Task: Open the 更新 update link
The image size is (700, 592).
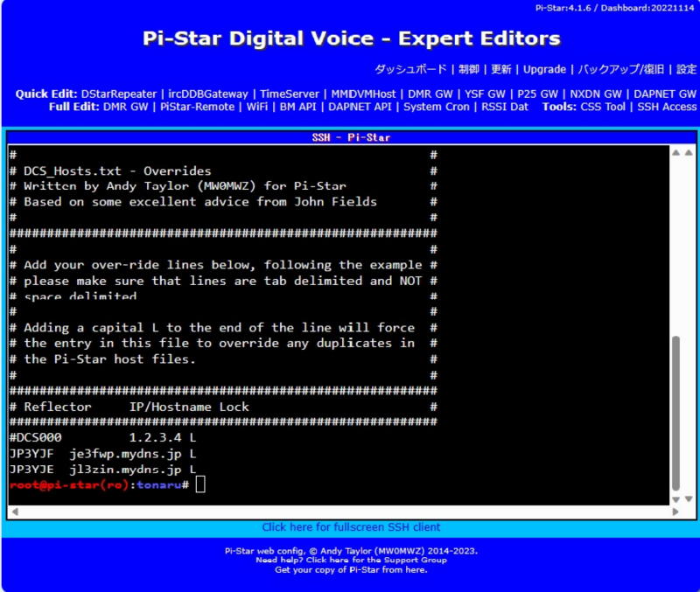Action: [x=500, y=70]
